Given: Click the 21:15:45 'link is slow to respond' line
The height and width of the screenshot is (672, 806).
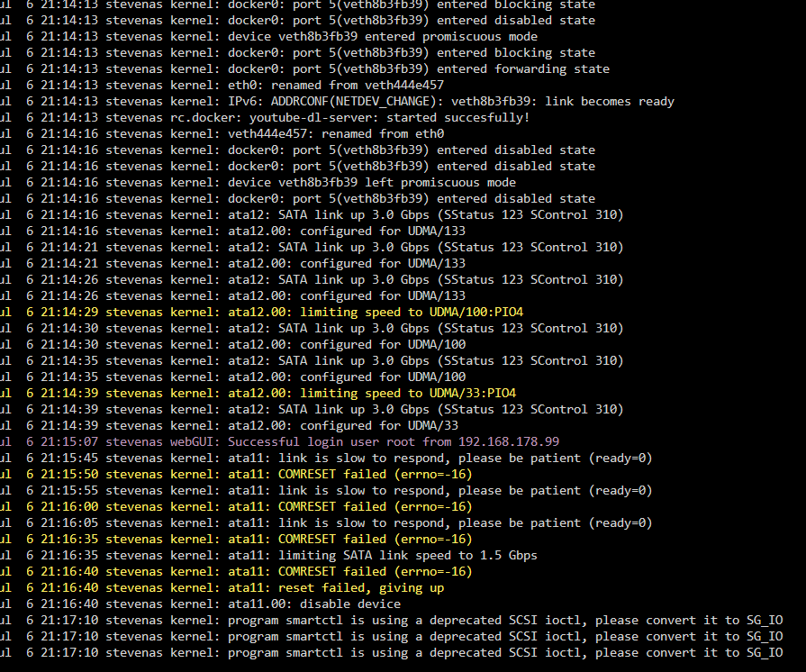Looking at the screenshot, I should click(x=326, y=458).
